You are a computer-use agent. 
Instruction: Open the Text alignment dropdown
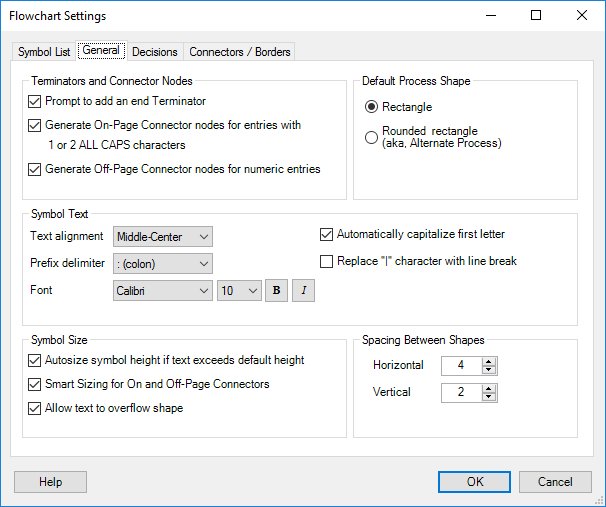click(x=163, y=236)
